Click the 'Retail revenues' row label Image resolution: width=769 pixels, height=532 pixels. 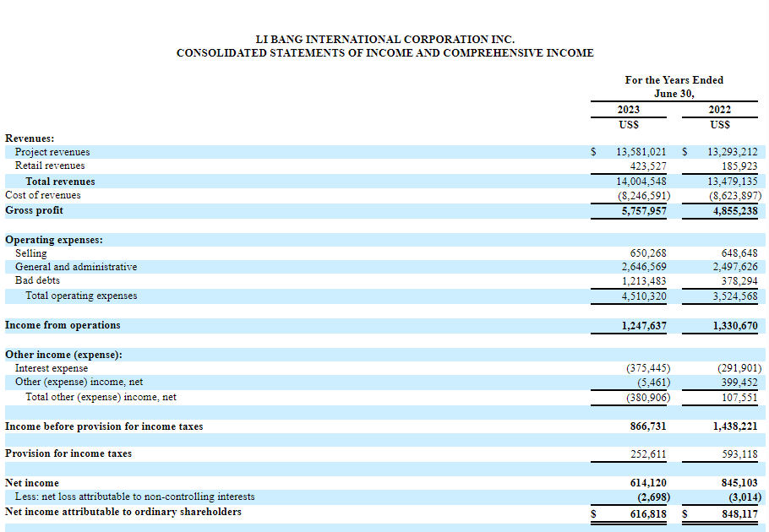pyautogui.click(x=50, y=166)
